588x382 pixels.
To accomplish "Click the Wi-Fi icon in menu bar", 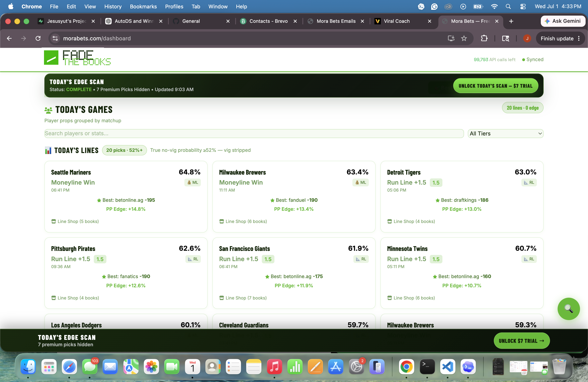I will point(494,7).
